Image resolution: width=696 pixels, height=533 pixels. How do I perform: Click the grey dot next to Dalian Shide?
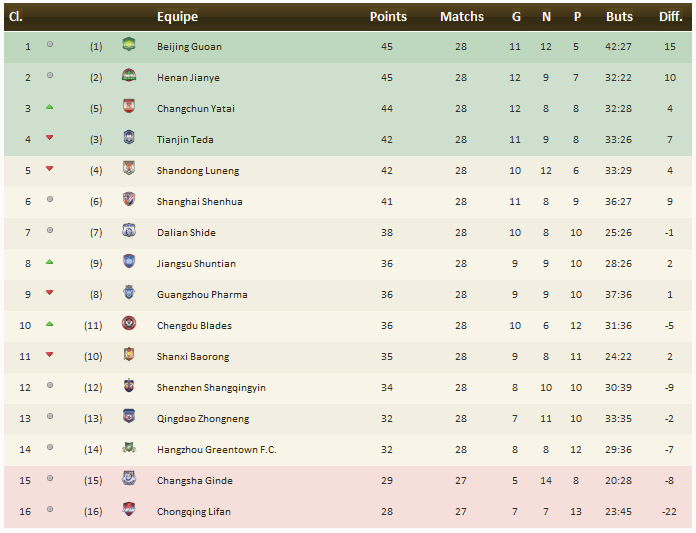49,232
